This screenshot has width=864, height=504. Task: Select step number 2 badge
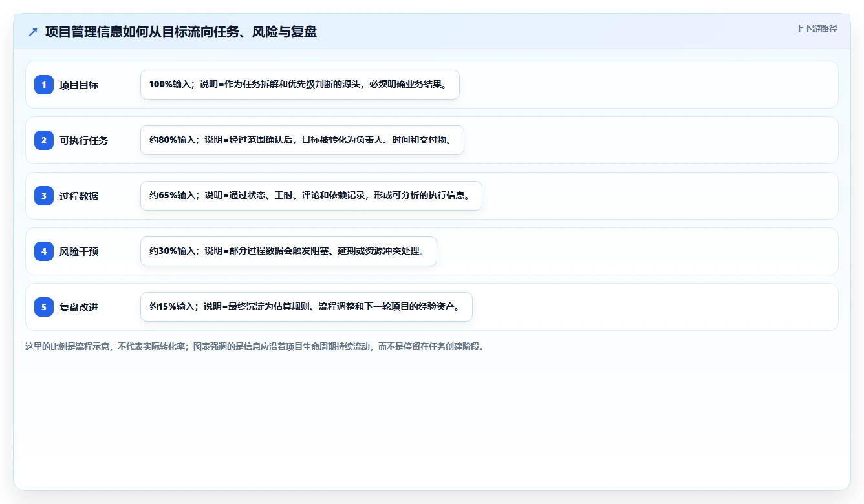[x=44, y=140]
